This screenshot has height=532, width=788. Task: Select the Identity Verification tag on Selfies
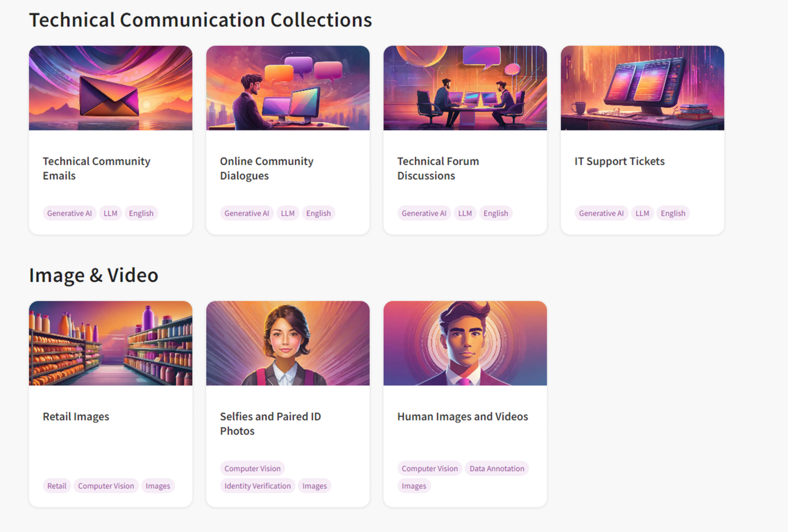[257, 486]
